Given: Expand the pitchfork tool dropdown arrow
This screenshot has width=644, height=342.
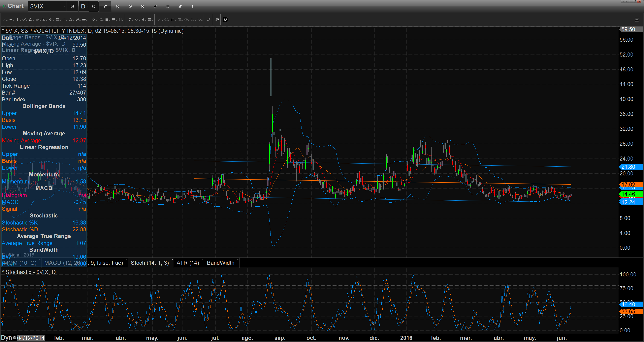Looking at the screenshot, I should (x=40, y=21).
